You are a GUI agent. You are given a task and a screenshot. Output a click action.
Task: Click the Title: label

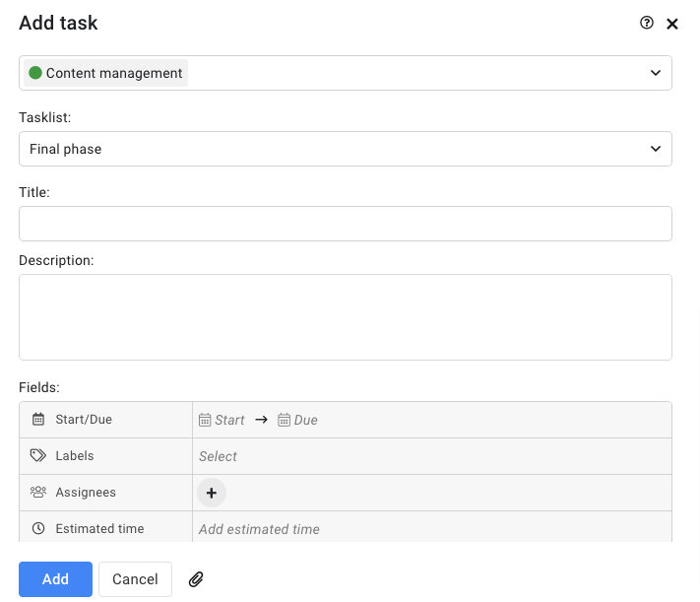click(34, 192)
